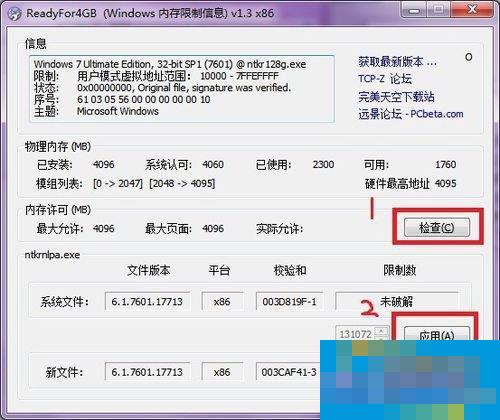This screenshot has height=420, width=500.
Task: Click the system file checksum 003D819F-1 field
Action: pos(289,302)
